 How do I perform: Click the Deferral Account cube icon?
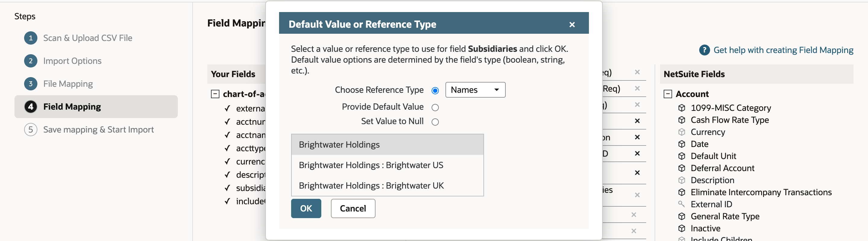[x=682, y=168]
